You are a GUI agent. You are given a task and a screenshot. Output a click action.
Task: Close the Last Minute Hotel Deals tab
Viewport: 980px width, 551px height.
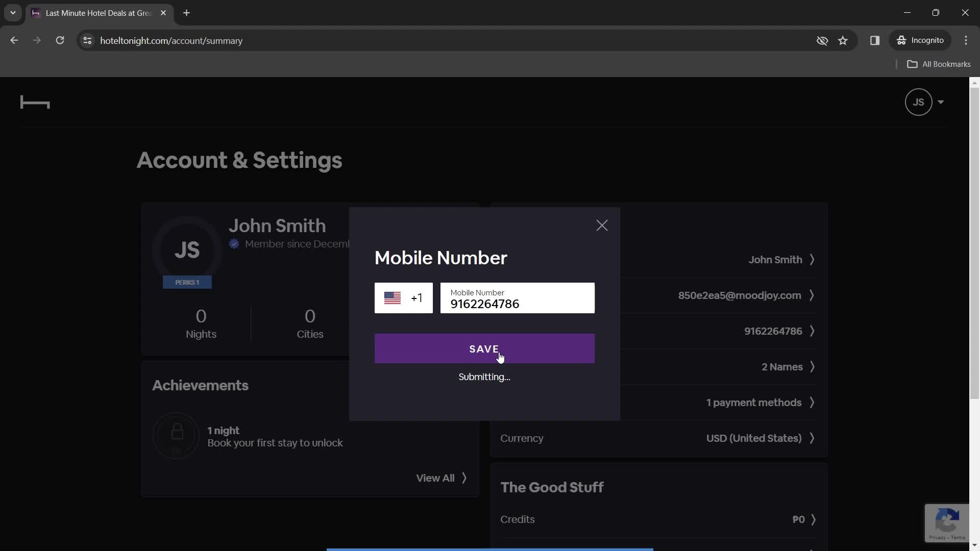point(163,13)
